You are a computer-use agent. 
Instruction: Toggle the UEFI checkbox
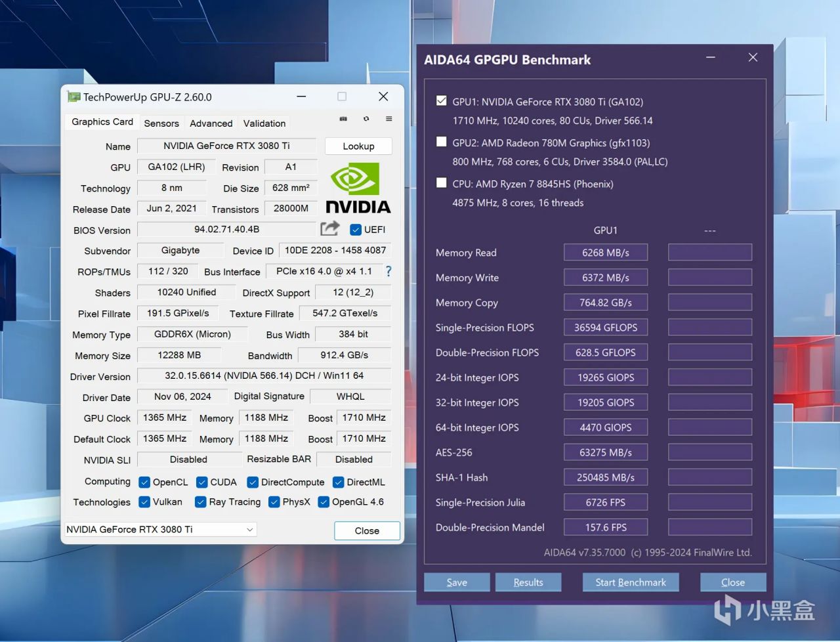pos(356,230)
